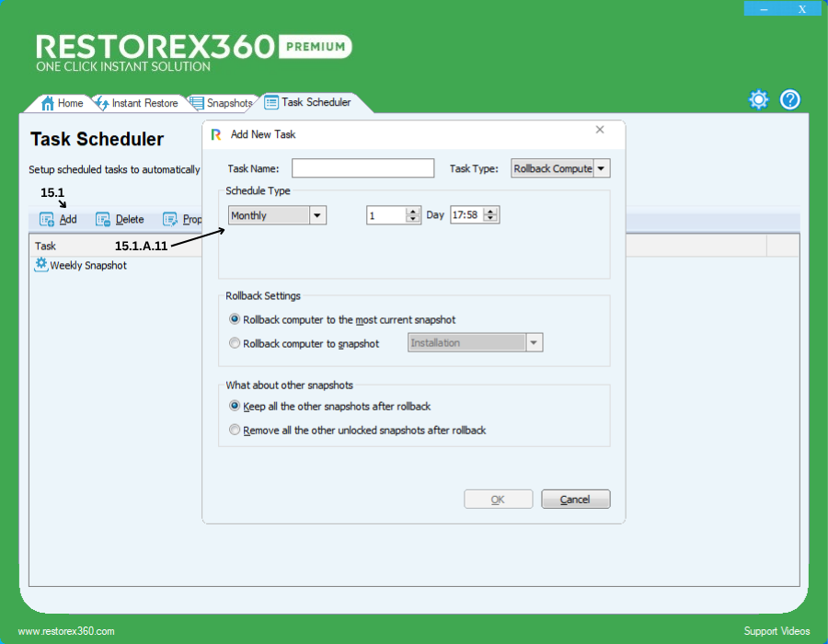Screen dimensions: 828x644
Task: Click the Task Name input field
Action: pos(362,168)
